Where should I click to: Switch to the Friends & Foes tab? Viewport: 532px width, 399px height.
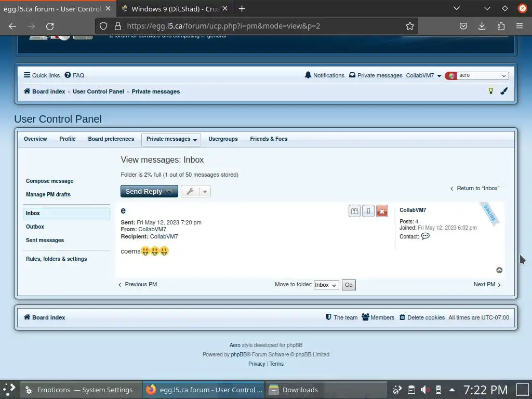point(269,139)
